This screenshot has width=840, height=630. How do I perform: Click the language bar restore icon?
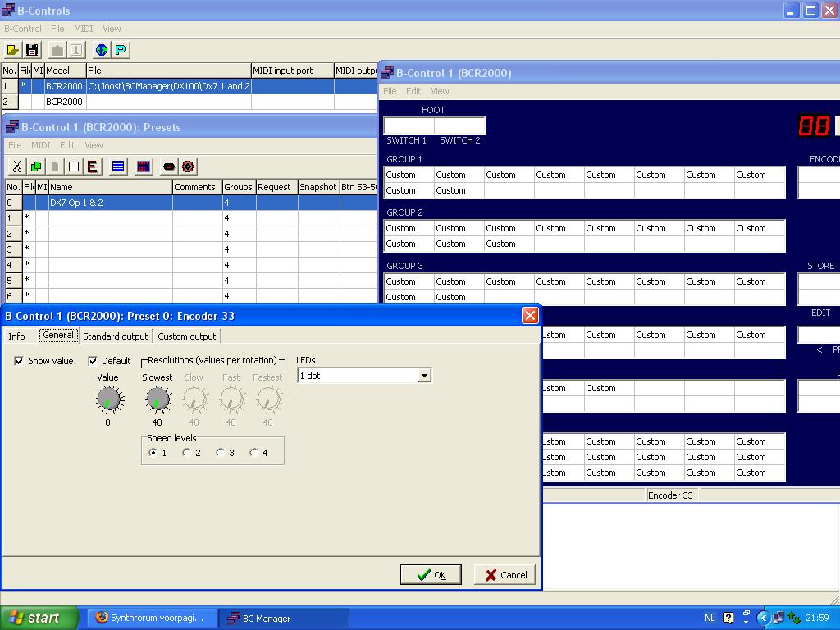click(746, 613)
